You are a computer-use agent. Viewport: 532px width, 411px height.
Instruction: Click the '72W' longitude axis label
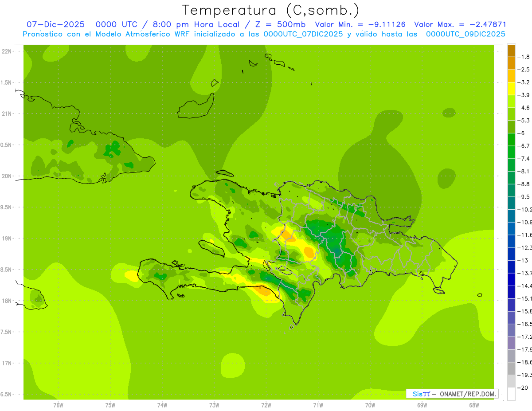266,405
